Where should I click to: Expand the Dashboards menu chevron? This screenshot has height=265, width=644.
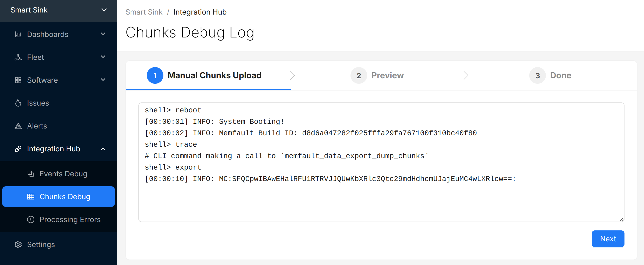coord(103,34)
